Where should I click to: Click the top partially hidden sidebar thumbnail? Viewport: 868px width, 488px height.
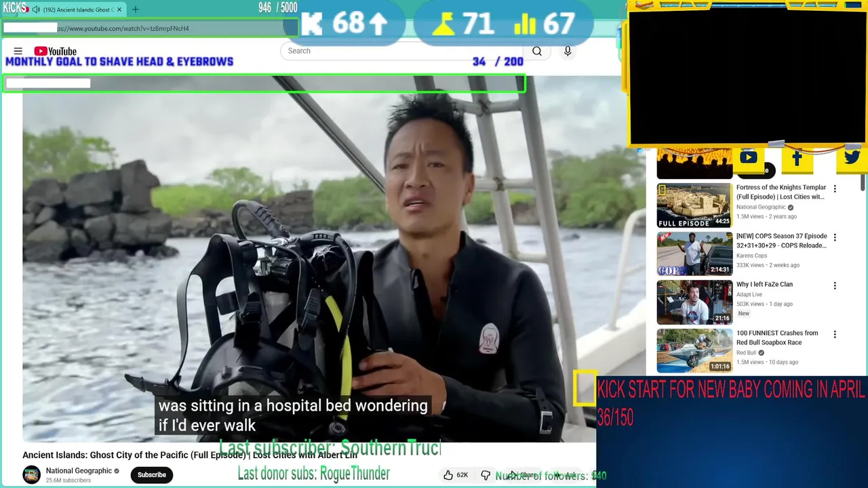(694, 164)
